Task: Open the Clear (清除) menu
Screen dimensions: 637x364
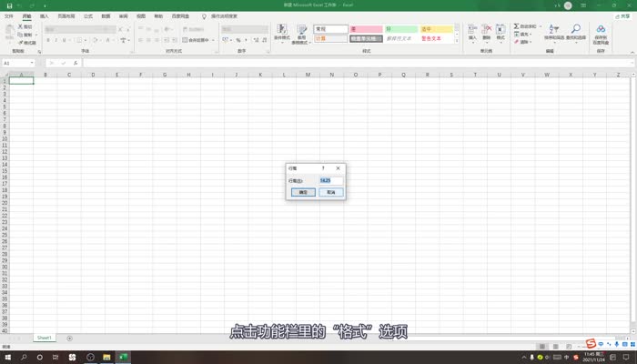Action: (523, 42)
